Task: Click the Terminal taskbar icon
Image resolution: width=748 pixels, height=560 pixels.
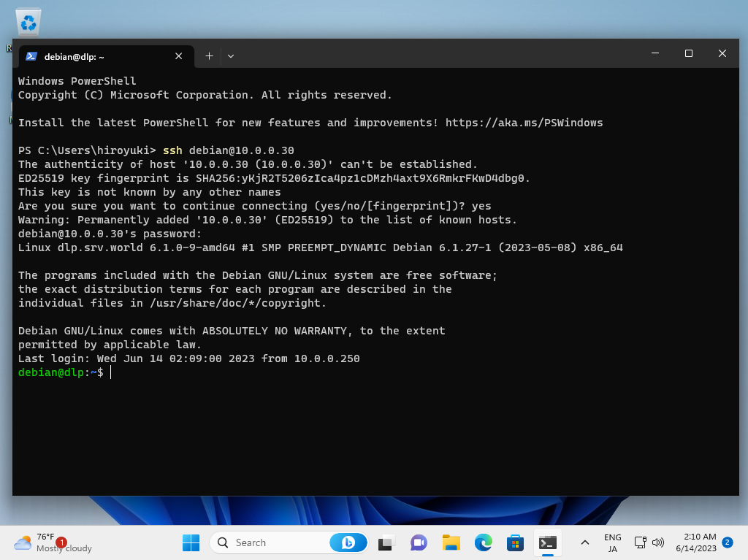Action: [x=548, y=542]
